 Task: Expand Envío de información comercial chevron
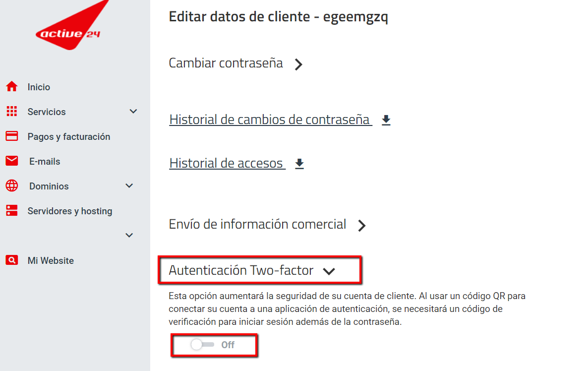tap(362, 226)
